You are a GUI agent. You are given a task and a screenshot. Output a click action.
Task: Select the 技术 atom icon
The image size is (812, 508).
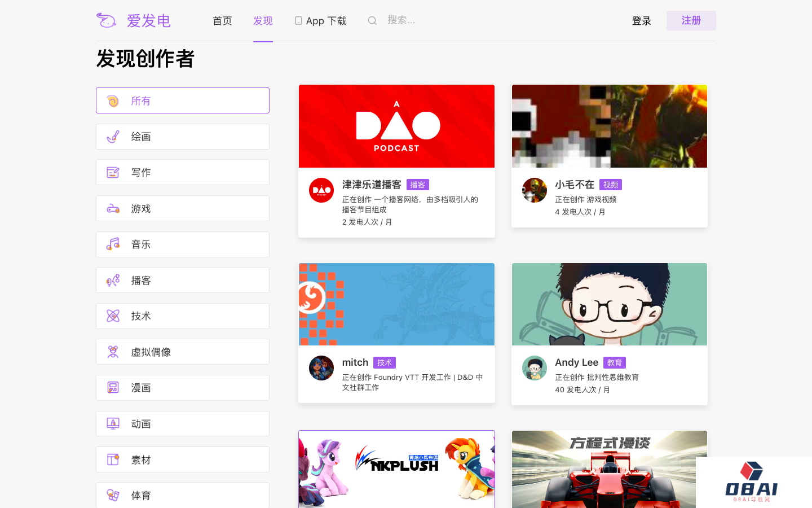point(113,316)
